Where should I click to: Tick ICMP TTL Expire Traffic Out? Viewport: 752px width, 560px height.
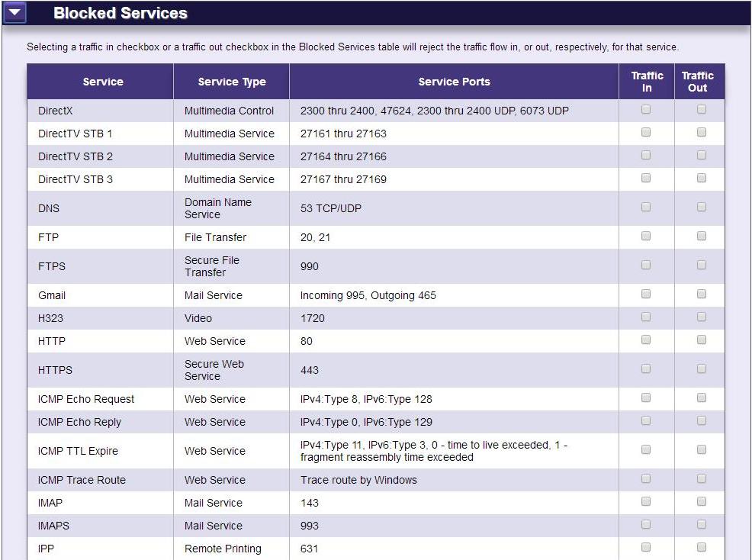pyautogui.click(x=701, y=449)
